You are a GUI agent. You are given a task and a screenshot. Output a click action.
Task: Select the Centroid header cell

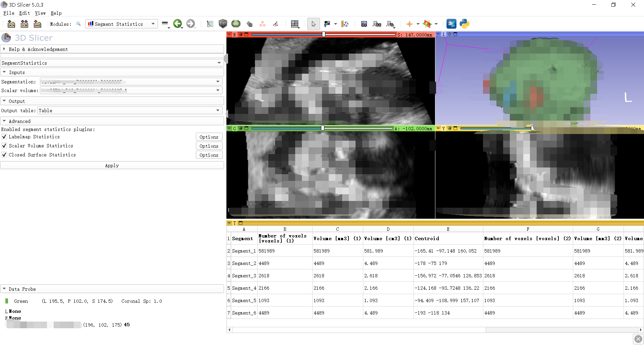[x=448, y=238]
